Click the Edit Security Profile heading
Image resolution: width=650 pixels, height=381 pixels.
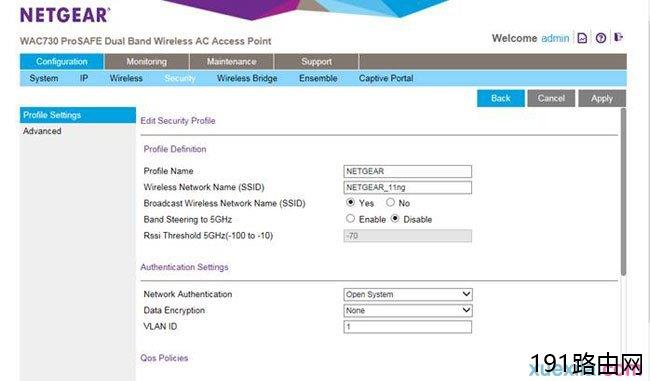click(178, 121)
